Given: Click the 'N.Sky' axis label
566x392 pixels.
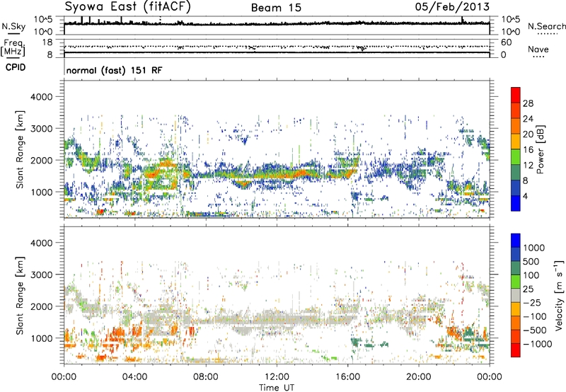Looking at the screenshot, I should pos(13,26).
